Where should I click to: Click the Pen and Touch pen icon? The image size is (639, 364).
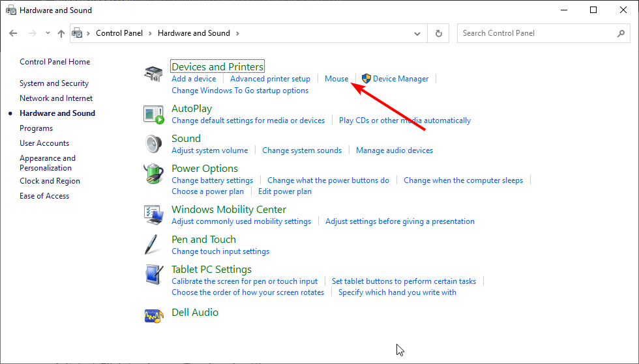(151, 244)
